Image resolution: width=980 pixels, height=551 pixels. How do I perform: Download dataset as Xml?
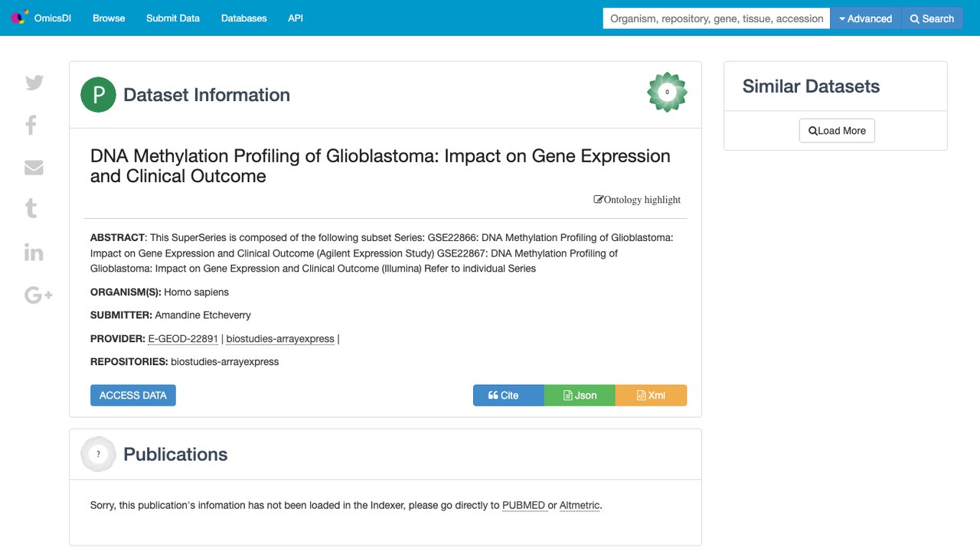pos(651,395)
